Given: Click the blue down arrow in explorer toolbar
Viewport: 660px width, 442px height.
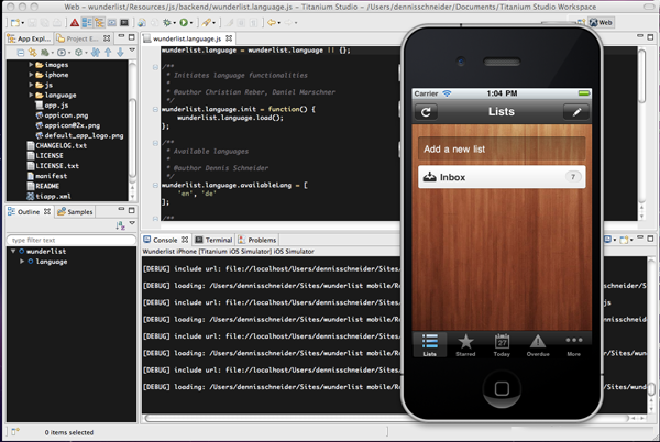Looking at the screenshot, I should pos(120,52).
